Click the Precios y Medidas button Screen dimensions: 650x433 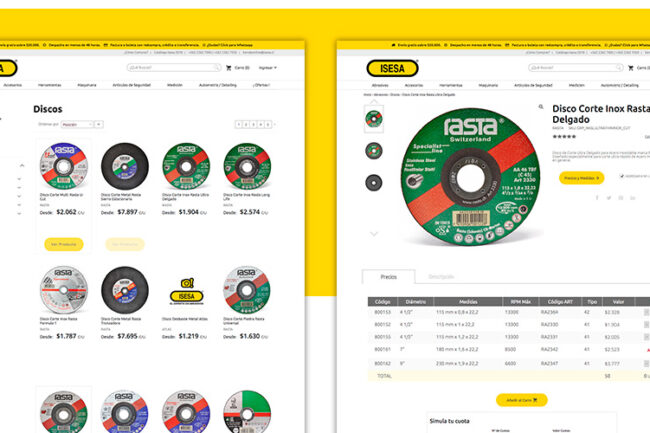pyautogui.click(x=581, y=177)
